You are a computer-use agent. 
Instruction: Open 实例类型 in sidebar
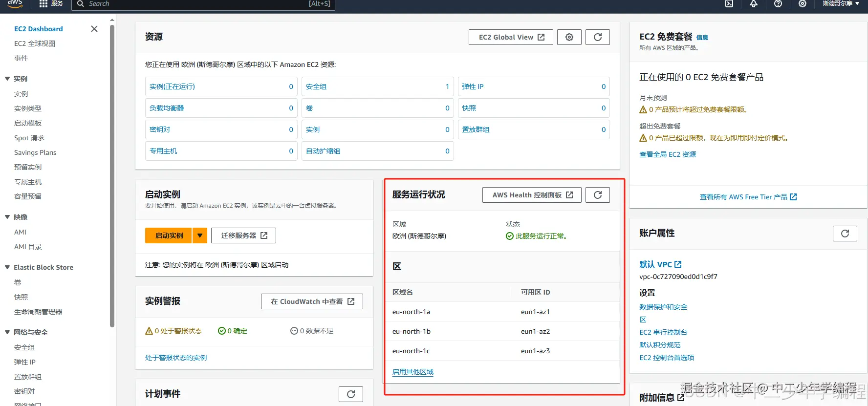pyautogui.click(x=28, y=108)
